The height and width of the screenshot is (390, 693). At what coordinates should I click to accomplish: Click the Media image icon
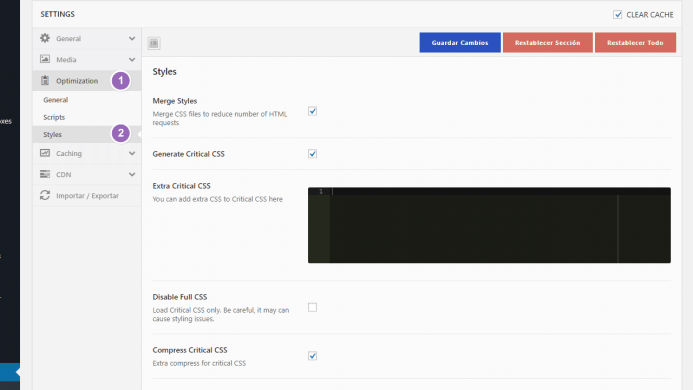tap(45, 59)
